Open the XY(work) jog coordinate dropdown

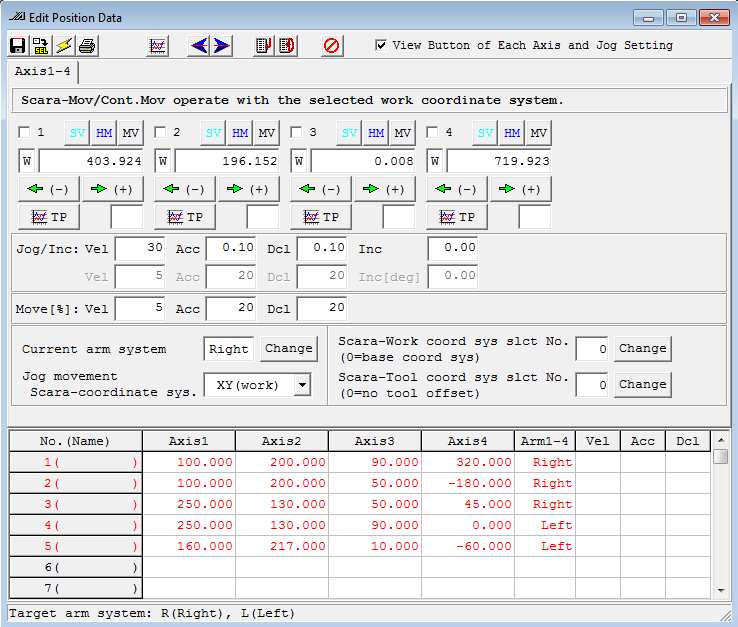302,385
